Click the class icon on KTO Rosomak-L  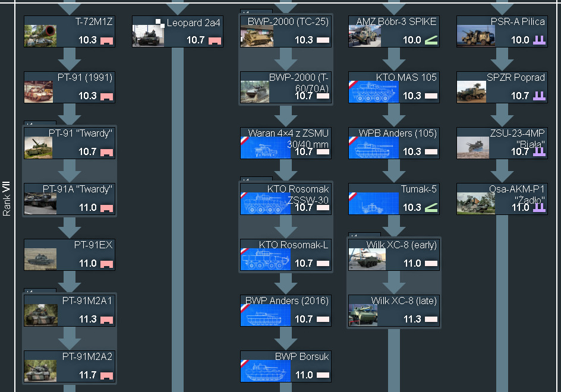pyautogui.click(x=323, y=263)
